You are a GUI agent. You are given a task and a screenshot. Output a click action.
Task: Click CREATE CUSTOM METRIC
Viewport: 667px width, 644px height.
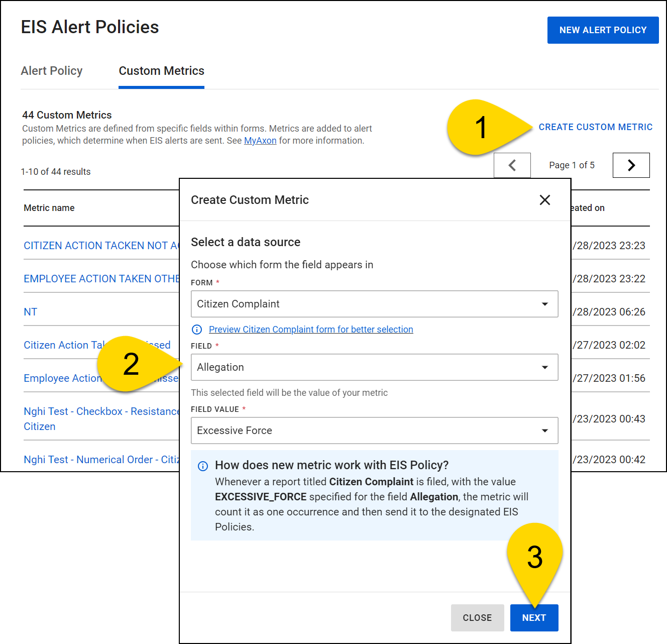tap(596, 127)
